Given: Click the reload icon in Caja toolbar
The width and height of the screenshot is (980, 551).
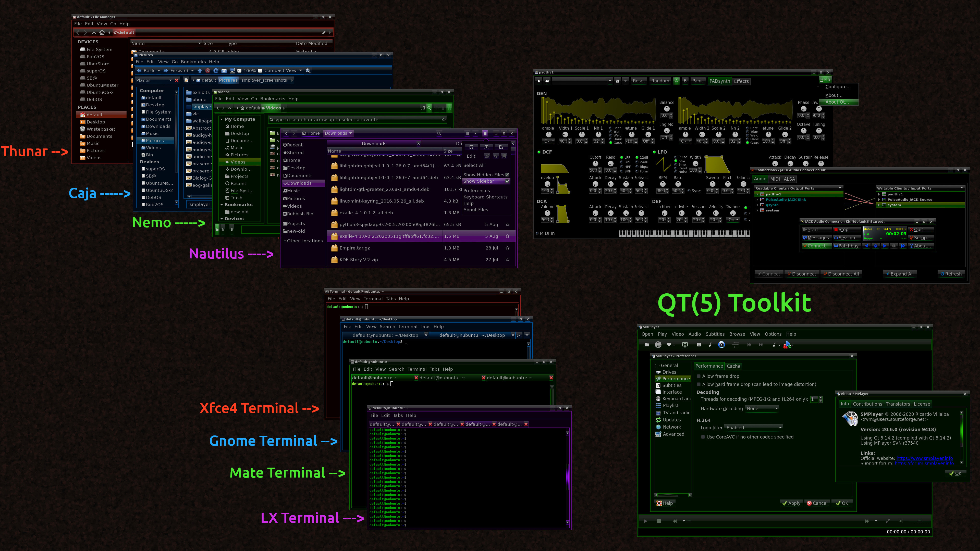Looking at the screenshot, I should pyautogui.click(x=216, y=71).
